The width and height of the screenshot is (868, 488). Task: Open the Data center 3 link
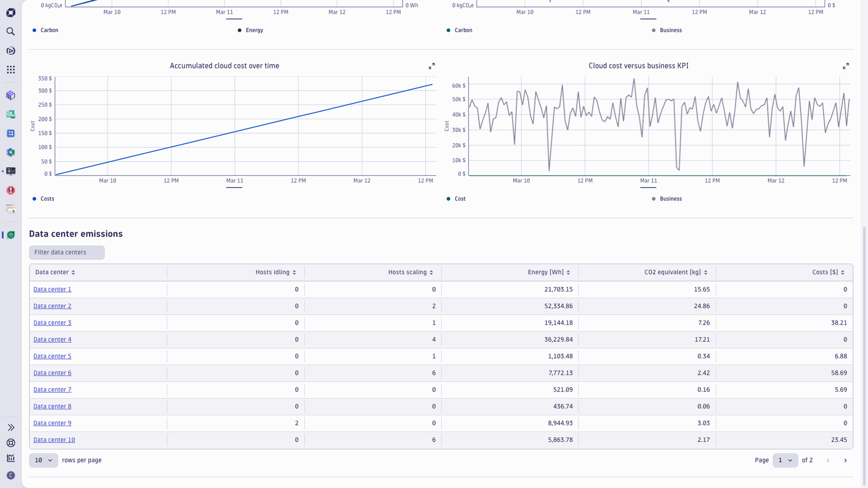coord(52,323)
